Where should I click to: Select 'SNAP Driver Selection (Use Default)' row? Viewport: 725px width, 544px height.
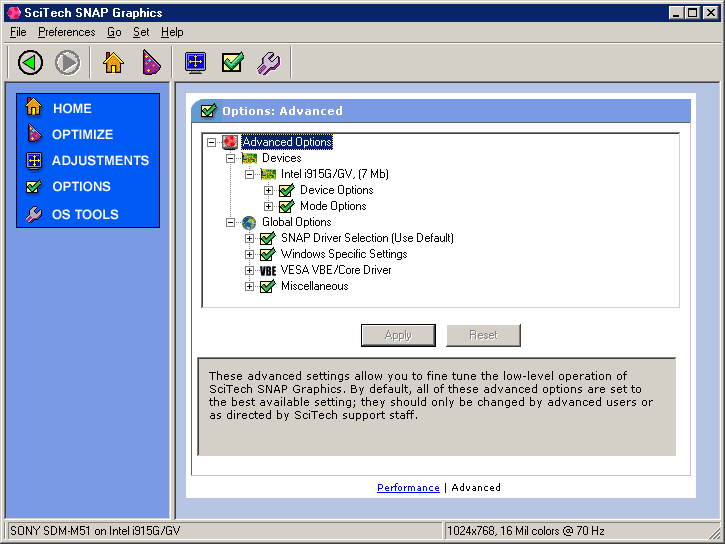click(367, 238)
